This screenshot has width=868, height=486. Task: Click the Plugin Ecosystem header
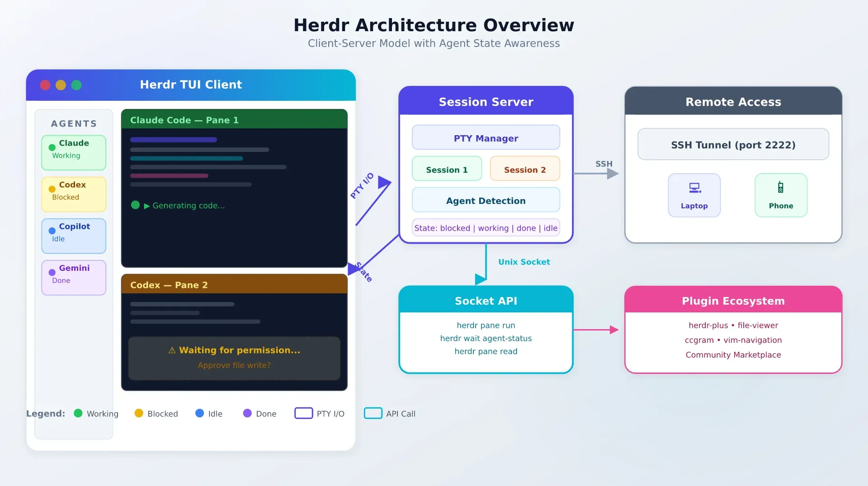733,300
